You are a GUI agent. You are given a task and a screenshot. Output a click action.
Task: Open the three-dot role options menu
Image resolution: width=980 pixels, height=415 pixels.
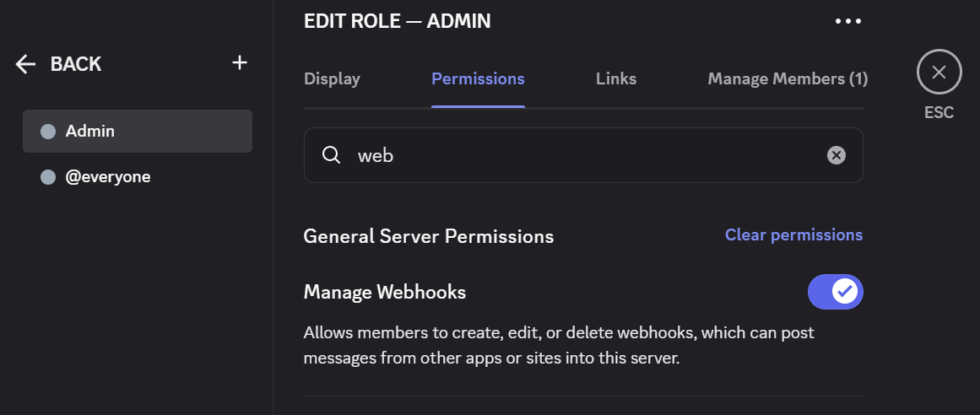click(x=847, y=21)
